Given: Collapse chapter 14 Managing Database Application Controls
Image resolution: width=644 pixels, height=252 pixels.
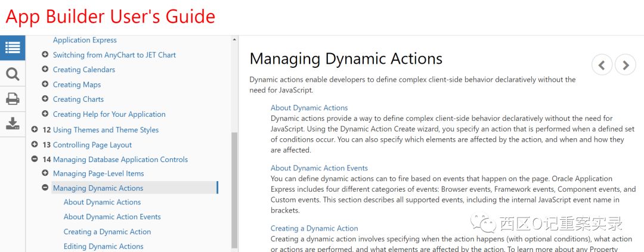Looking at the screenshot, I should pyautogui.click(x=35, y=160).
